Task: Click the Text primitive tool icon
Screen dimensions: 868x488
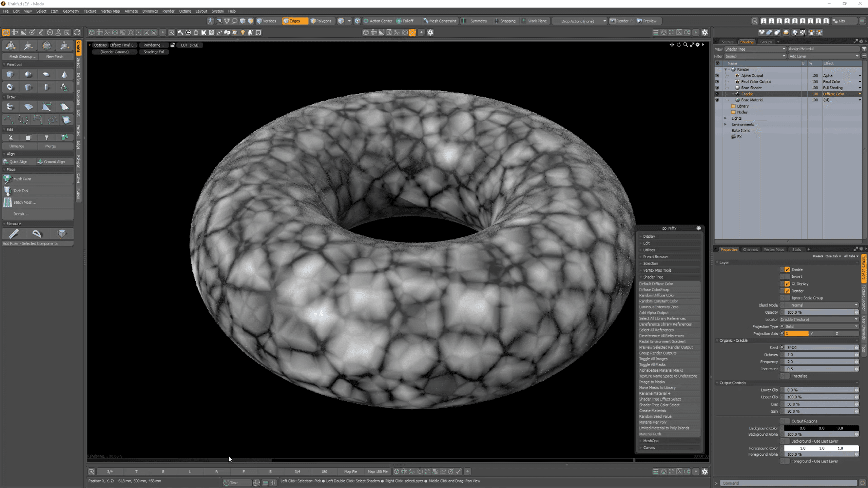Action: pos(64,87)
